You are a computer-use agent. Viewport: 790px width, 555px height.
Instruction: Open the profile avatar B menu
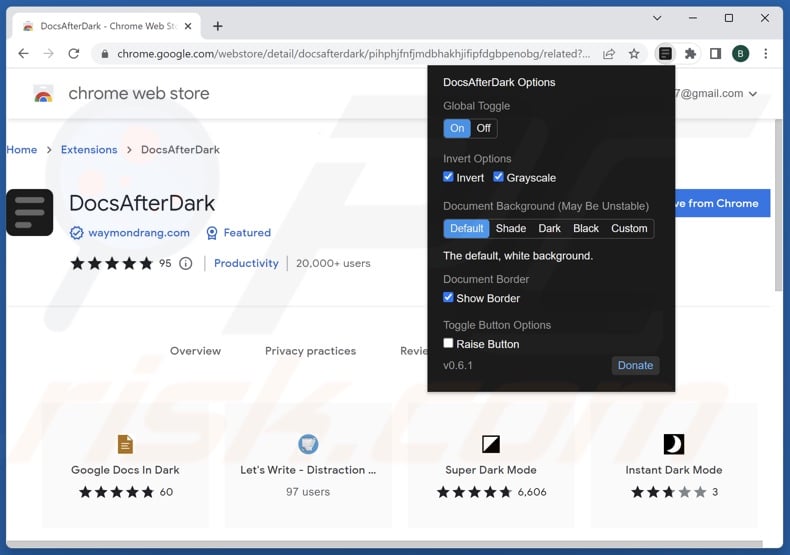coord(740,53)
